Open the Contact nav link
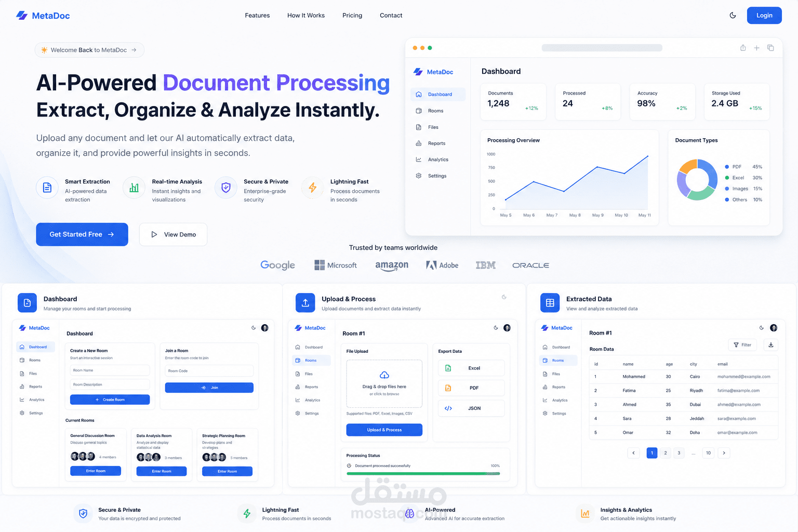Viewport: 798px width, 532px height. [x=391, y=16]
